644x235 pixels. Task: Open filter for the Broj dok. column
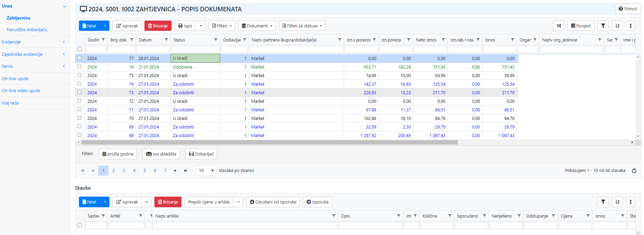[132, 40]
